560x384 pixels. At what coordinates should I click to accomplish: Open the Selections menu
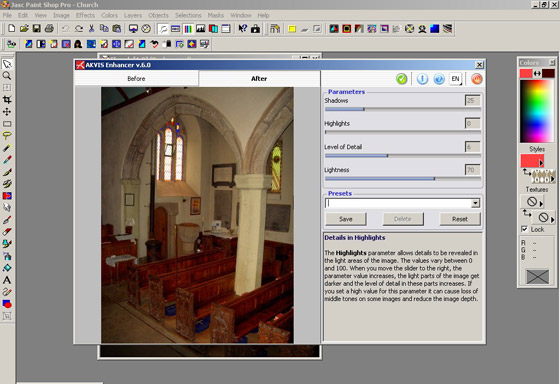[188, 15]
